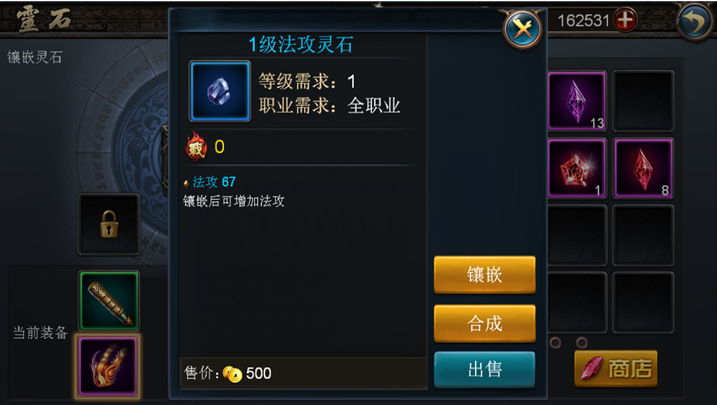The height and width of the screenshot is (405, 717).
Task: Open the 商店 shop
Action: click(x=615, y=368)
